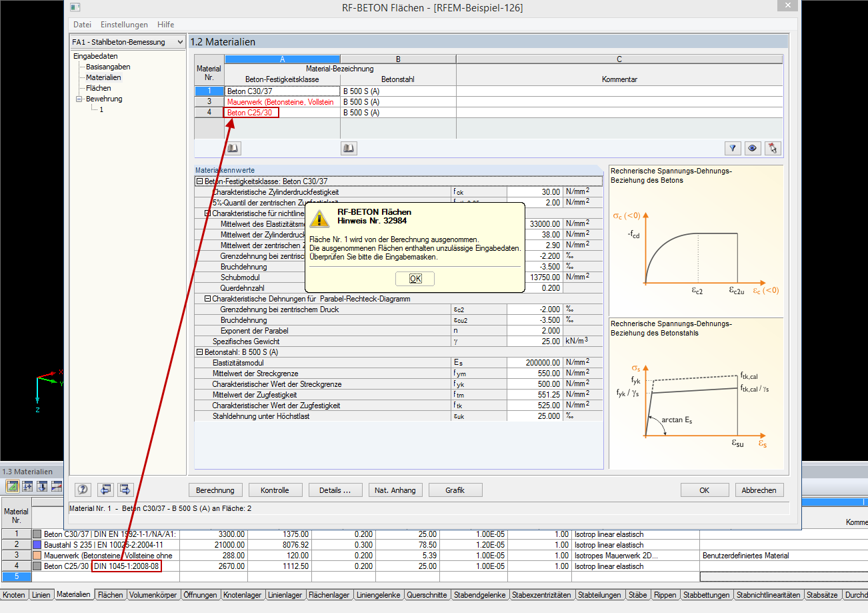The image size is (868, 613).
Task: Switch to the Stabteilungen tab
Action: click(x=600, y=595)
